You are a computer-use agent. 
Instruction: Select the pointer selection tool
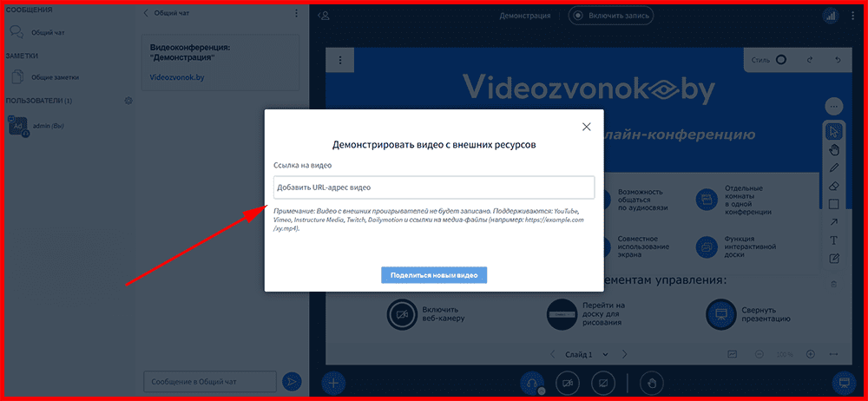tap(834, 132)
